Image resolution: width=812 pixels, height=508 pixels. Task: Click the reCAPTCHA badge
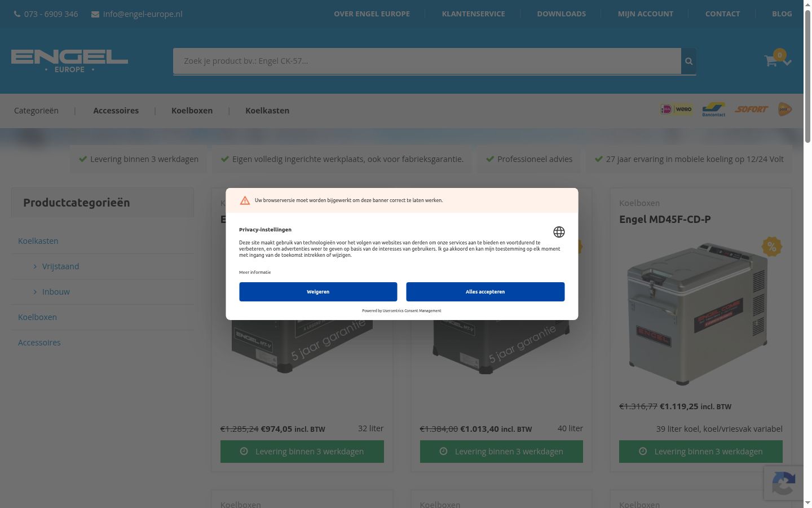point(784,483)
